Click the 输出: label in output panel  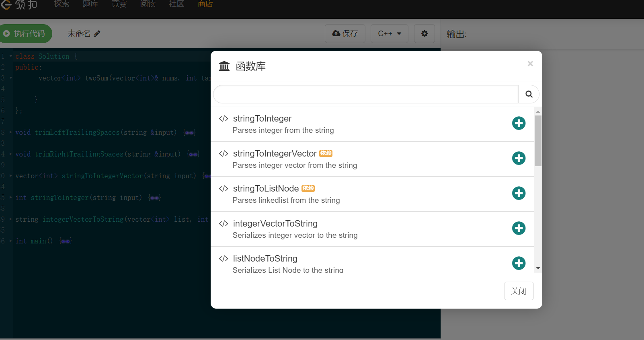click(x=457, y=34)
